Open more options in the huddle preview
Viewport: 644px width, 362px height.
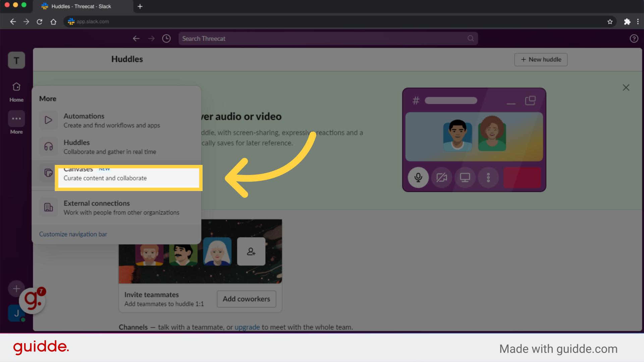click(488, 178)
